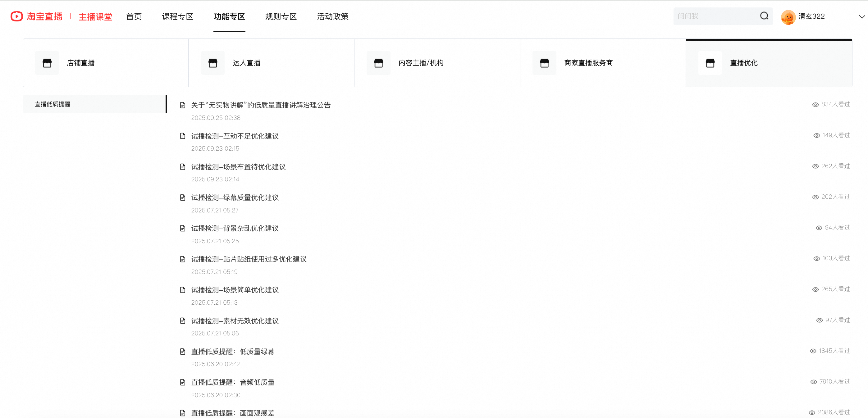Open article 试播检测–背景杂乱优化建议
The height and width of the screenshot is (418, 868).
235,228
